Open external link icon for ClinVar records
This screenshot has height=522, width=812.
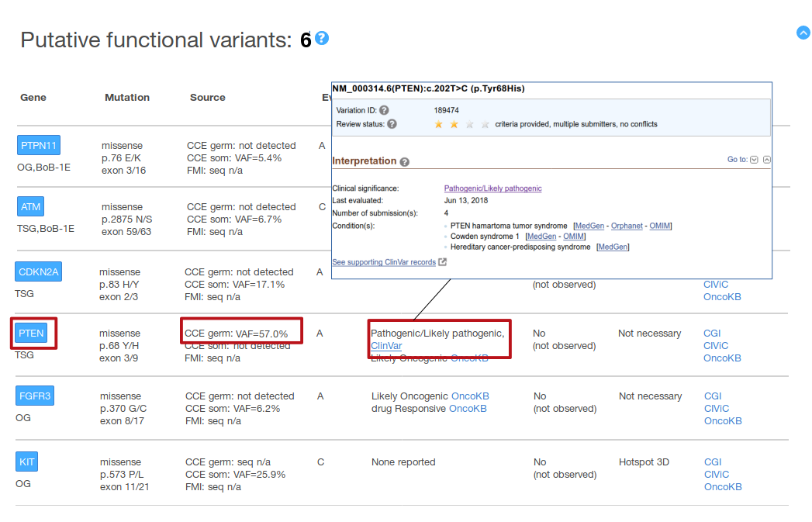pos(443,262)
